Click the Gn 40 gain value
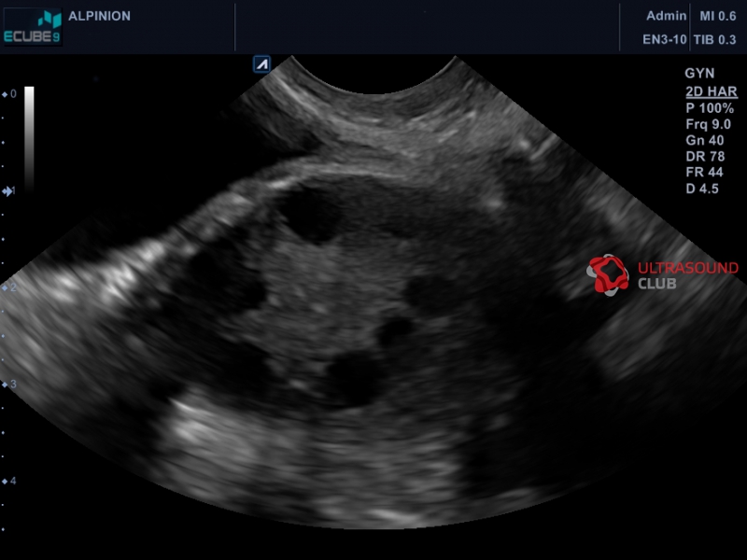747x560 pixels. click(705, 141)
